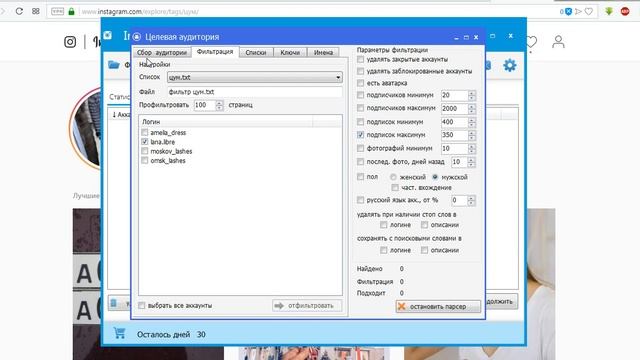Viewport: 640px width, 360px height.
Task: Click the Профильтровать страниц spinner arrows
Action: (220, 105)
